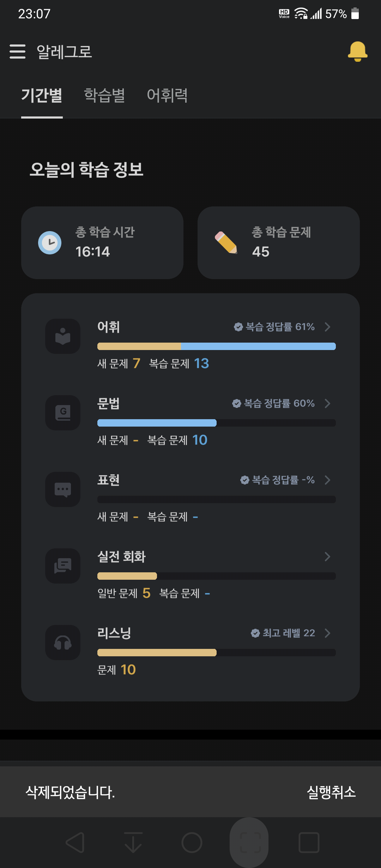Tap the 문법 grammar book icon
Image resolution: width=381 pixels, height=868 pixels.
click(63, 413)
